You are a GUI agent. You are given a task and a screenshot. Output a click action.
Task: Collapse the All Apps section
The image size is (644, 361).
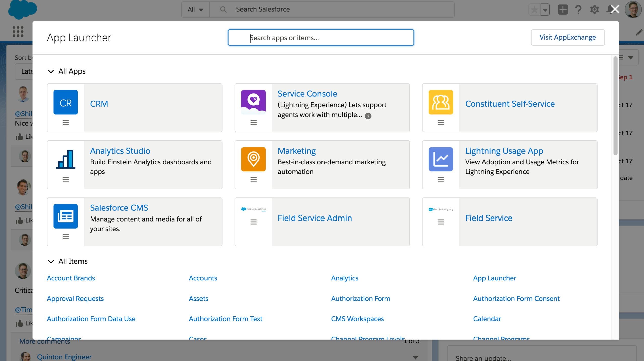click(x=51, y=71)
